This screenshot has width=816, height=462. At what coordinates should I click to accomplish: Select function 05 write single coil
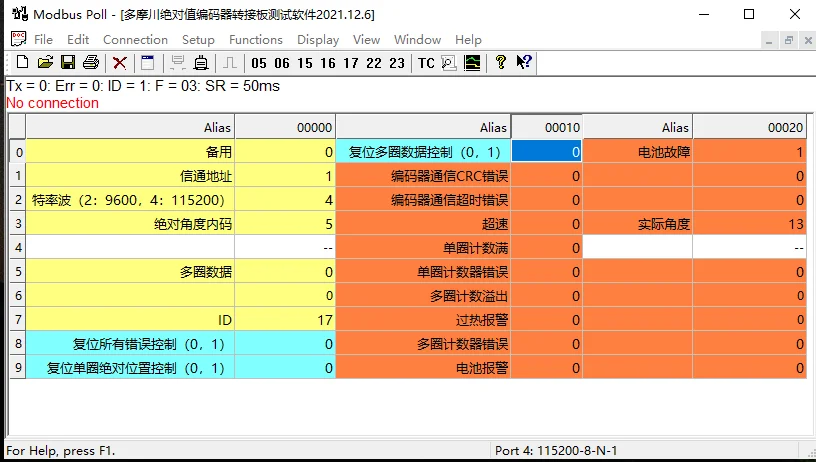point(259,63)
